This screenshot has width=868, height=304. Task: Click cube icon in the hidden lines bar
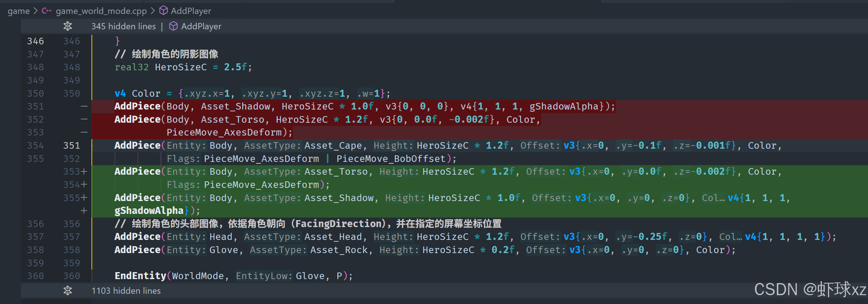pos(173,26)
